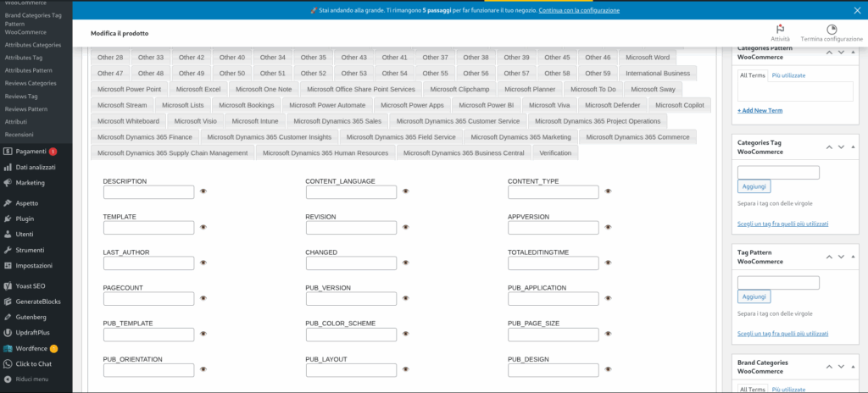Toggle eye icon next to PUB_DESIGN field
The height and width of the screenshot is (393, 868).
pos(609,369)
